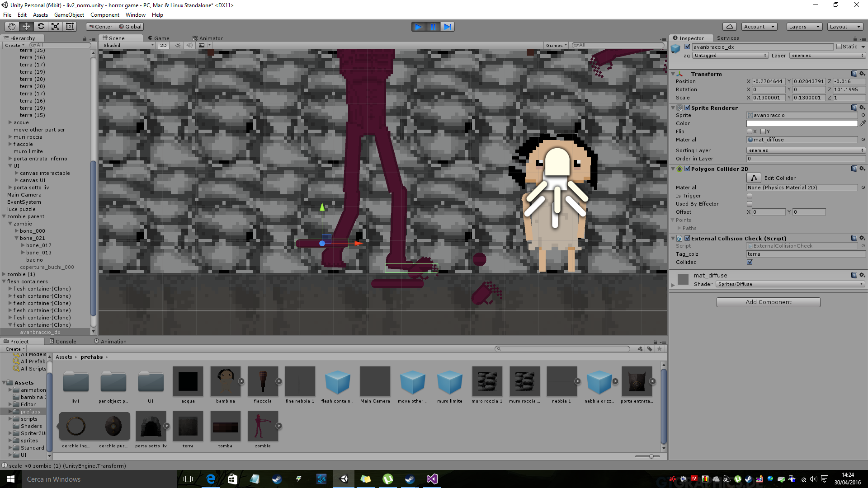Open the Tag dropdown (Untagged)
The height and width of the screenshot is (488, 868).
click(730, 56)
